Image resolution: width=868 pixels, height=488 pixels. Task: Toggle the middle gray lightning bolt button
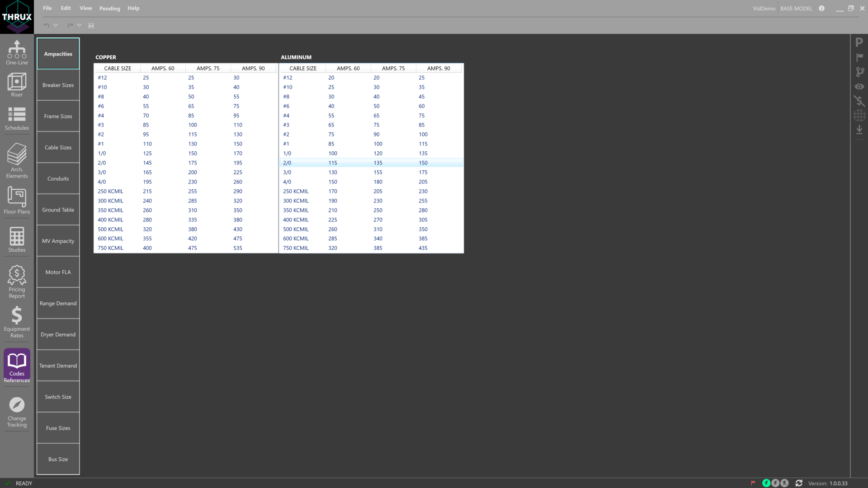[775, 483]
